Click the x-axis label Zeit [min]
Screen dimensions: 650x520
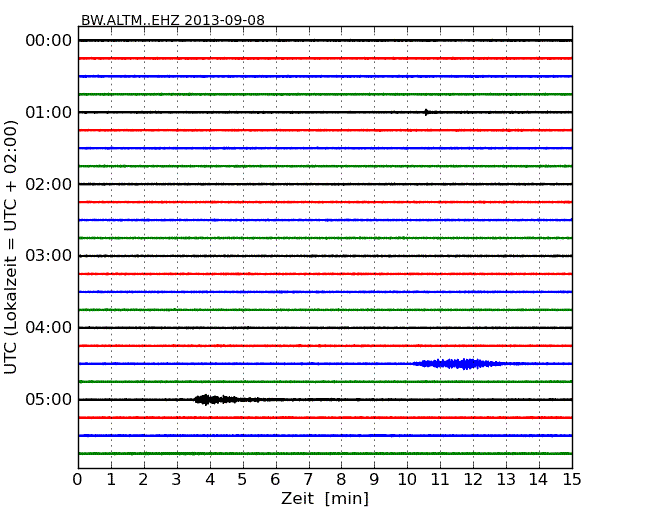pyautogui.click(x=325, y=498)
